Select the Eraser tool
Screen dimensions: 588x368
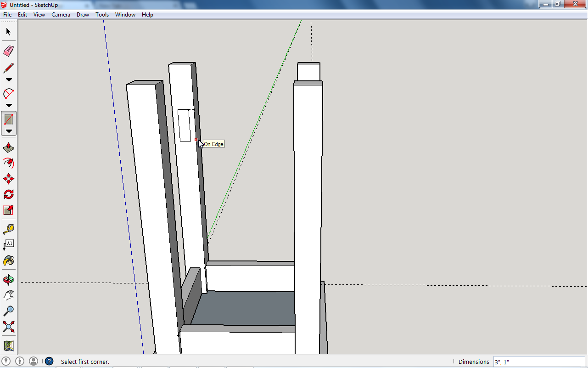8,51
